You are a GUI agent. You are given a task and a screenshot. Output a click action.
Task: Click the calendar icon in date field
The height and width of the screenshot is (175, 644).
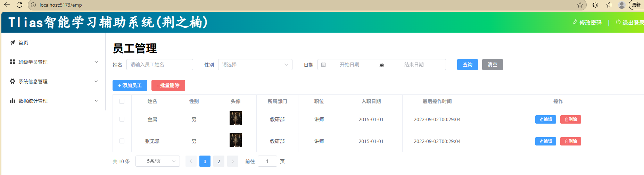click(323, 65)
